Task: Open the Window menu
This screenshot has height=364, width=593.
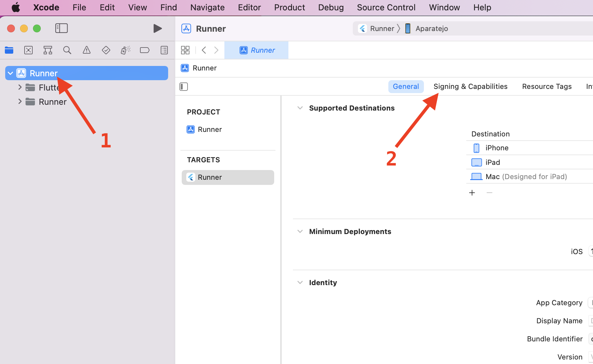Action: [444, 7]
